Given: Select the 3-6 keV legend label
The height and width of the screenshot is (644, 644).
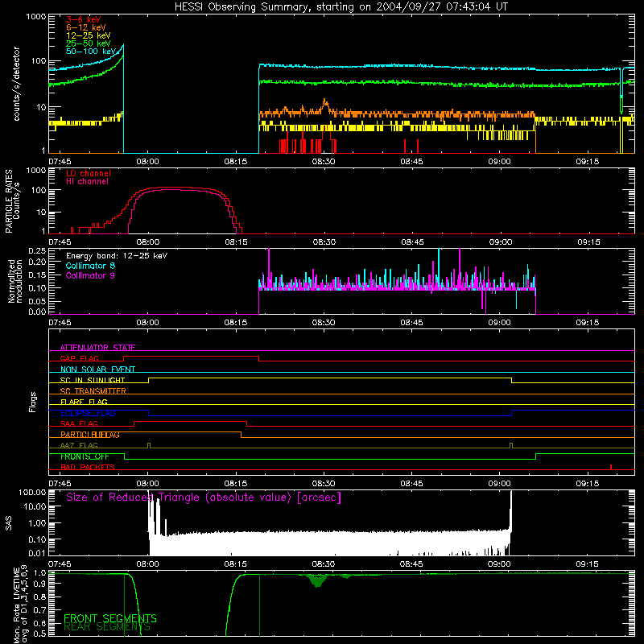Looking at the screenshot, I should coord(83,19).
